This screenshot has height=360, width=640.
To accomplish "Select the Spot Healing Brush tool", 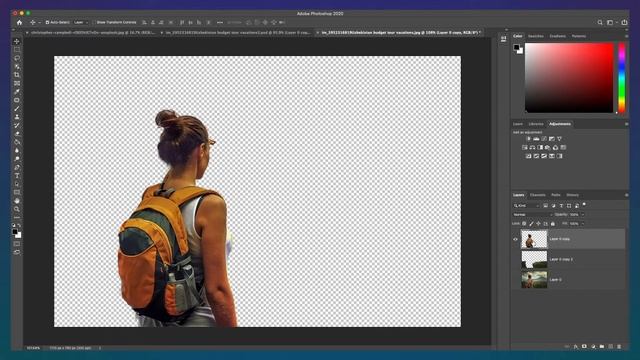I will pos(17,100).
